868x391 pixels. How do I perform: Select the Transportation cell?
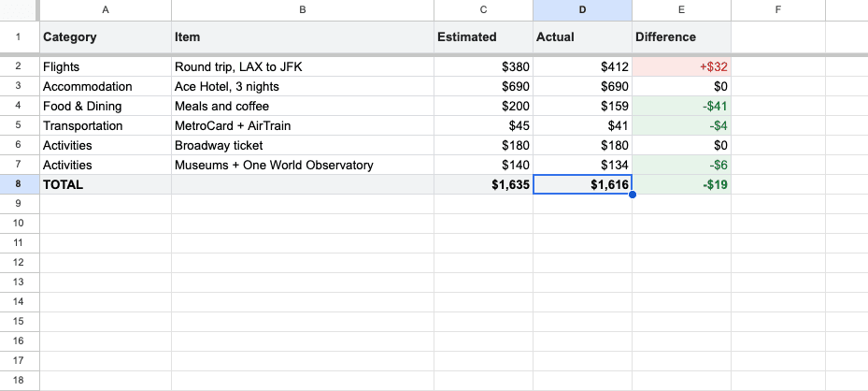(x=106, y=125)
